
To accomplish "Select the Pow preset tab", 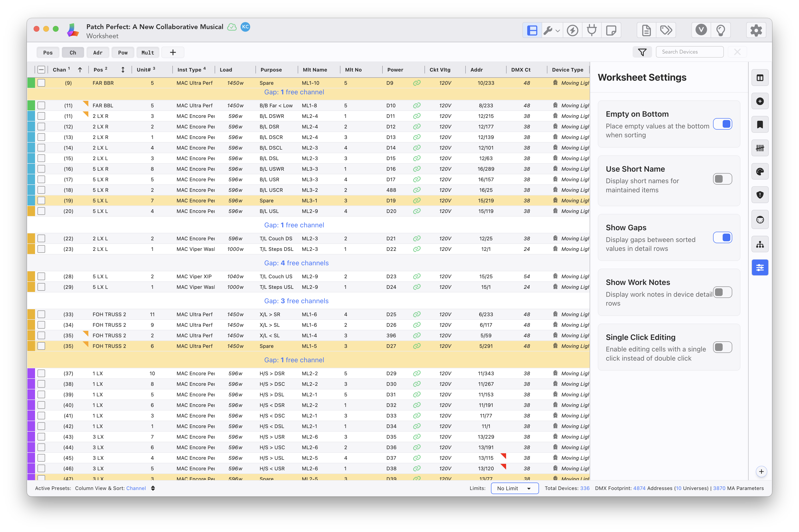I will pos(123,53).
